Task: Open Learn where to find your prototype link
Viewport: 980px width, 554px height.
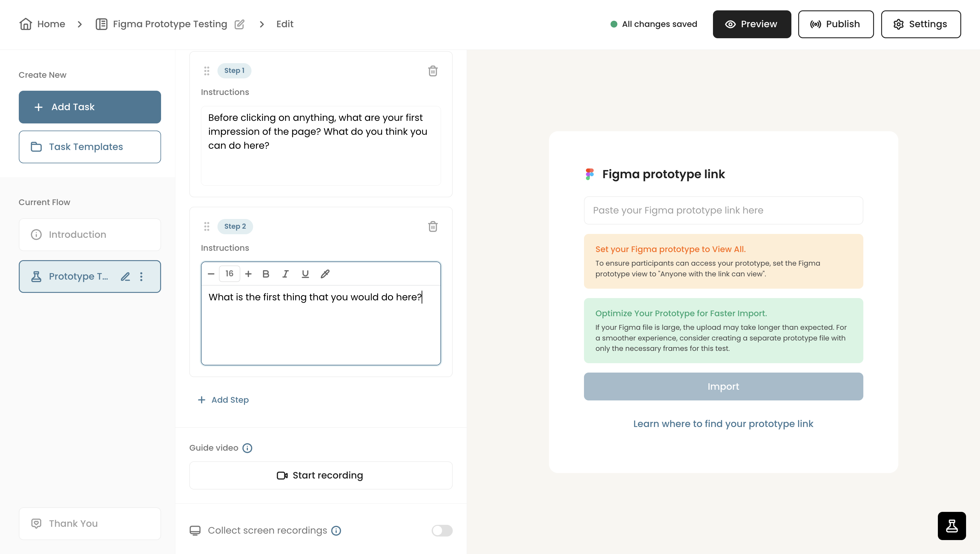Action: [723, 424]
